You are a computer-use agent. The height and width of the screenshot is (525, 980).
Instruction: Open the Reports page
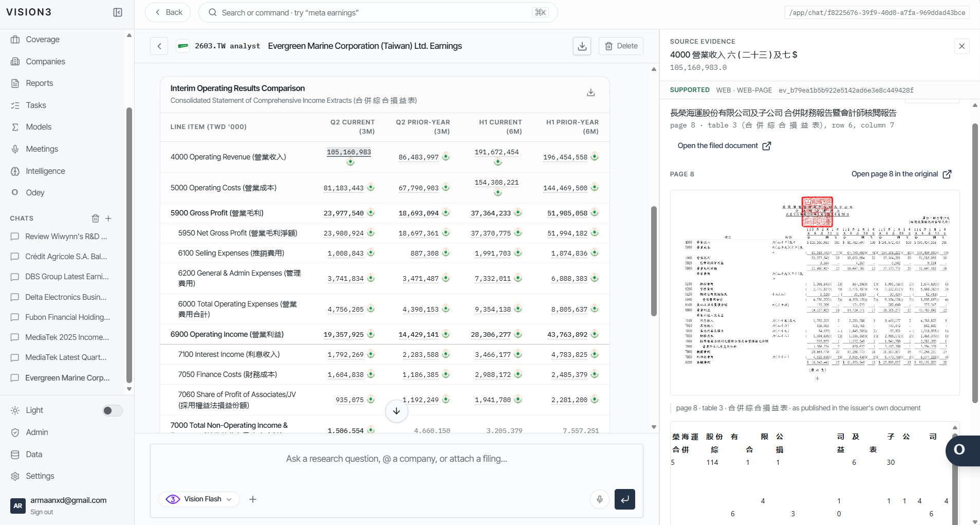[40, 83]
